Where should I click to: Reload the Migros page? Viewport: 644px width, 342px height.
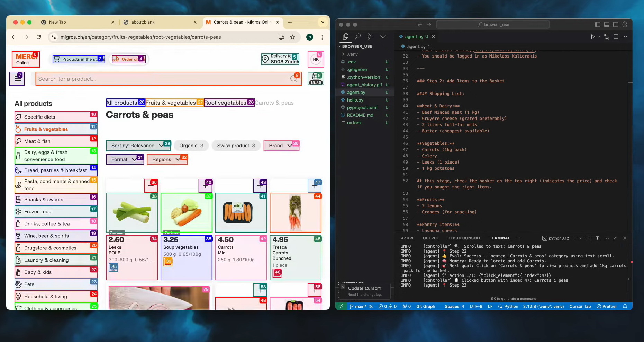tap(39, 37)
